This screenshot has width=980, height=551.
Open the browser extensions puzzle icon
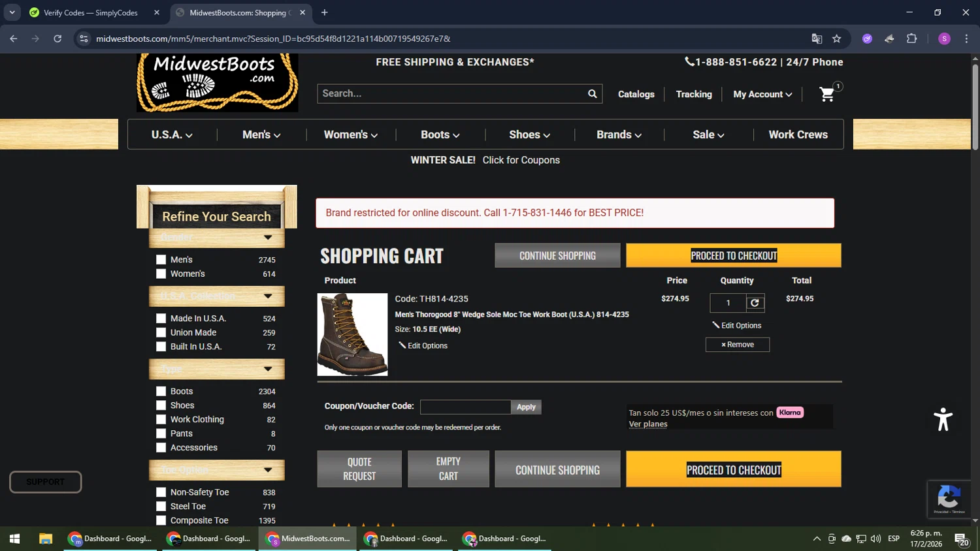(912, 39)
